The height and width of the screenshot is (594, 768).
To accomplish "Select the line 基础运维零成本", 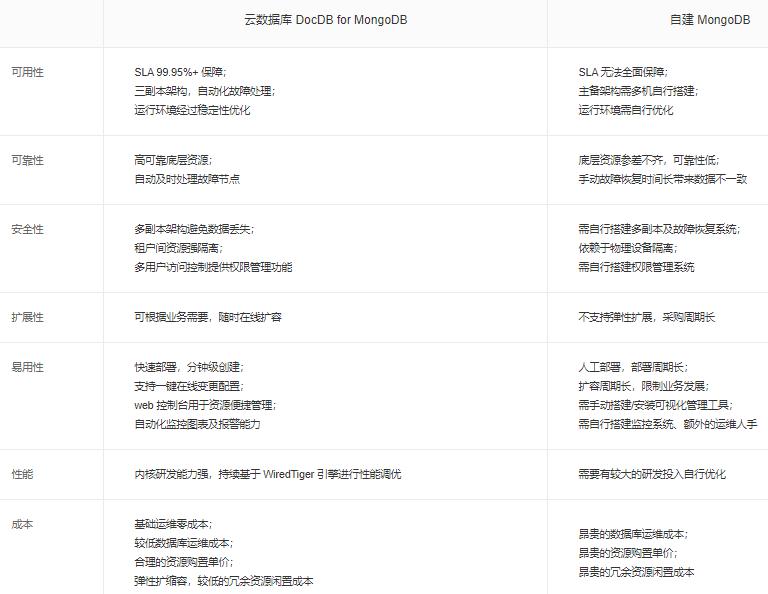I will pos(173,524).
